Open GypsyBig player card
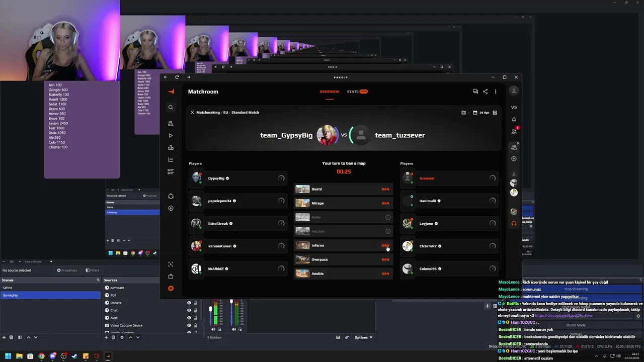Screen dimensions: 644x362 point(238,178)
